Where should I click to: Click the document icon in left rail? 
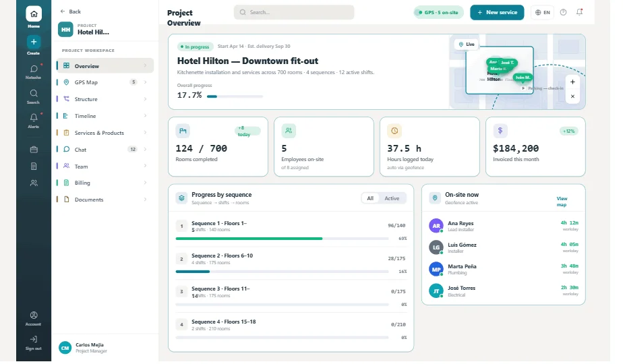click(34, 166)
